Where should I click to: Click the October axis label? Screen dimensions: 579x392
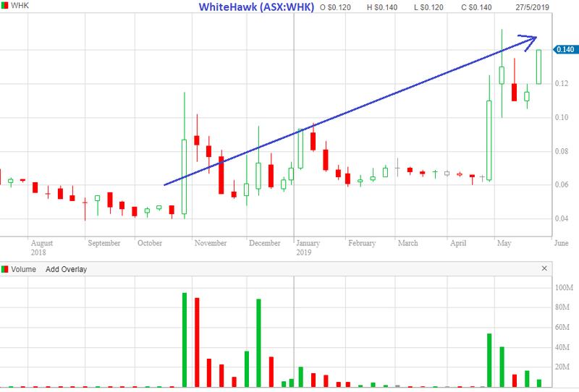(x=150, y=243)
